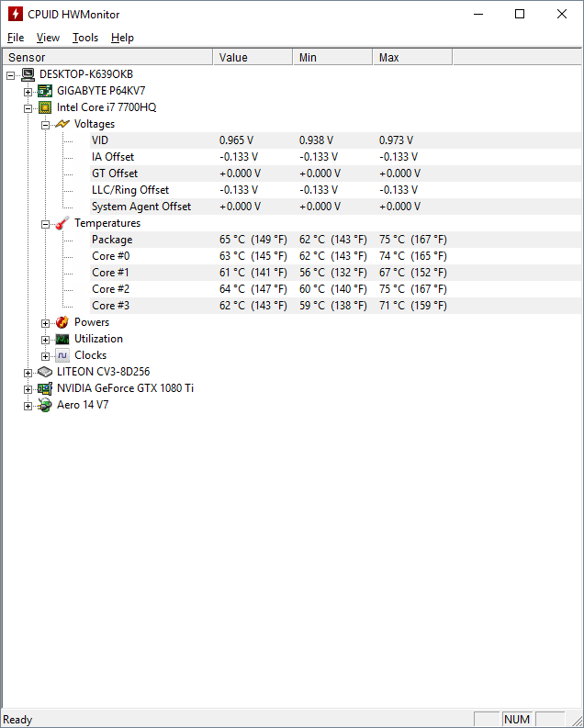
Task: Click the window resize grip corner
Action: [x=578, y=721]
